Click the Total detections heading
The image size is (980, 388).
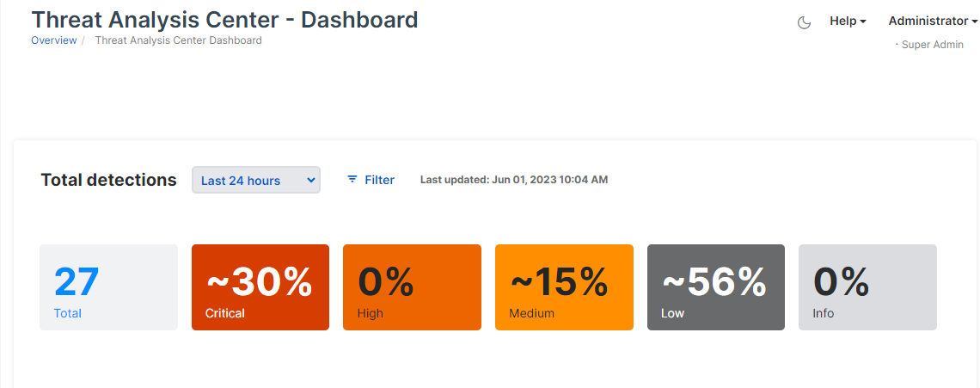(x=108, y=180)
